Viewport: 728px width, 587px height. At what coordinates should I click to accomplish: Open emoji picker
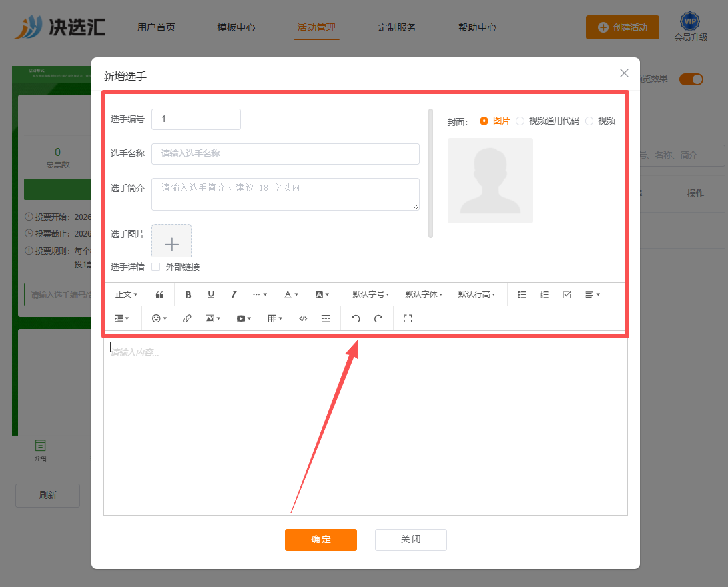tap(159, 318)
